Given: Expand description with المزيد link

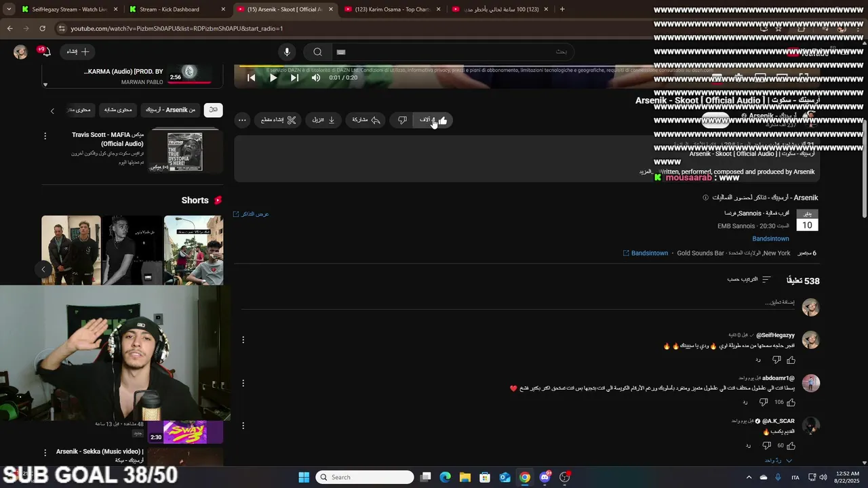Looking at the screenshot, I should point(646,172).
